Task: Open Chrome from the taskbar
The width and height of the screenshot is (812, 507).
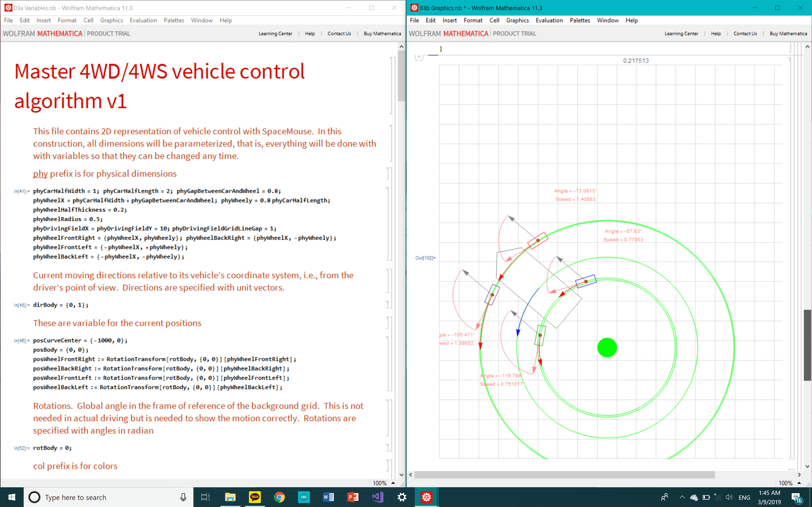Action: click(279, 497)
